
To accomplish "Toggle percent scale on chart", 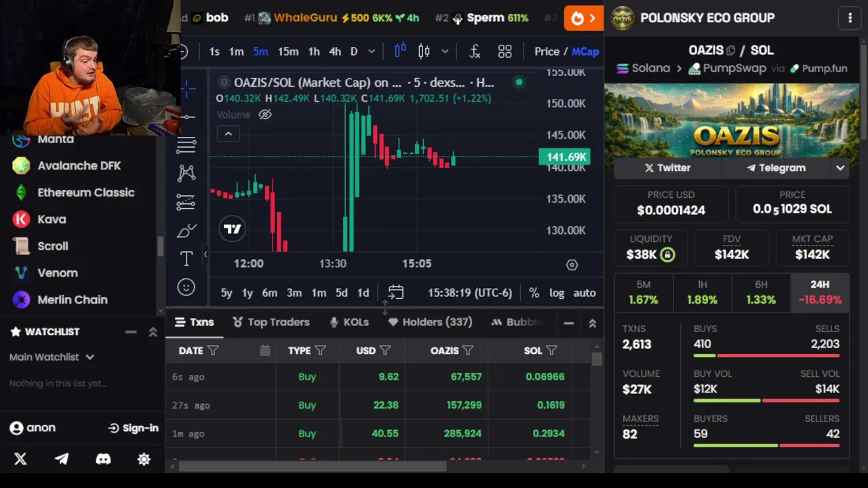I will click(x=534, y=293).
